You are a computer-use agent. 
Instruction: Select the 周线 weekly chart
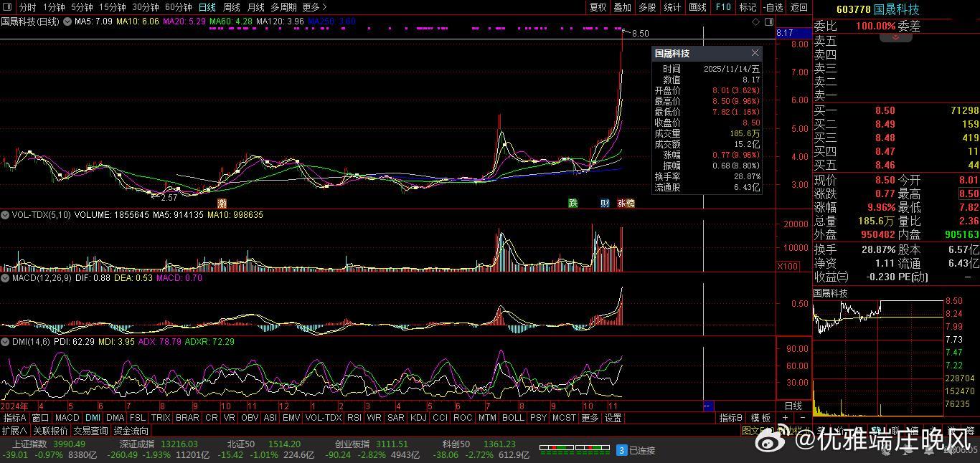[232, 7]
